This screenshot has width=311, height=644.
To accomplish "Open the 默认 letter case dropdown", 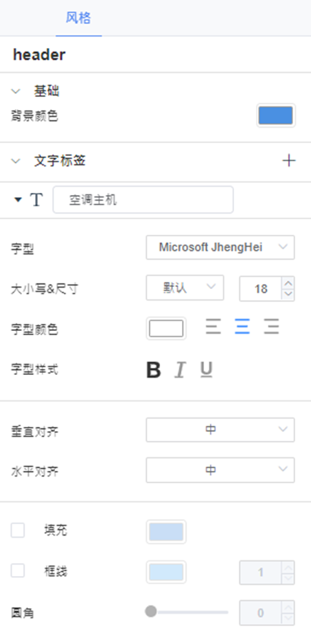I will (x=185, y=288).
